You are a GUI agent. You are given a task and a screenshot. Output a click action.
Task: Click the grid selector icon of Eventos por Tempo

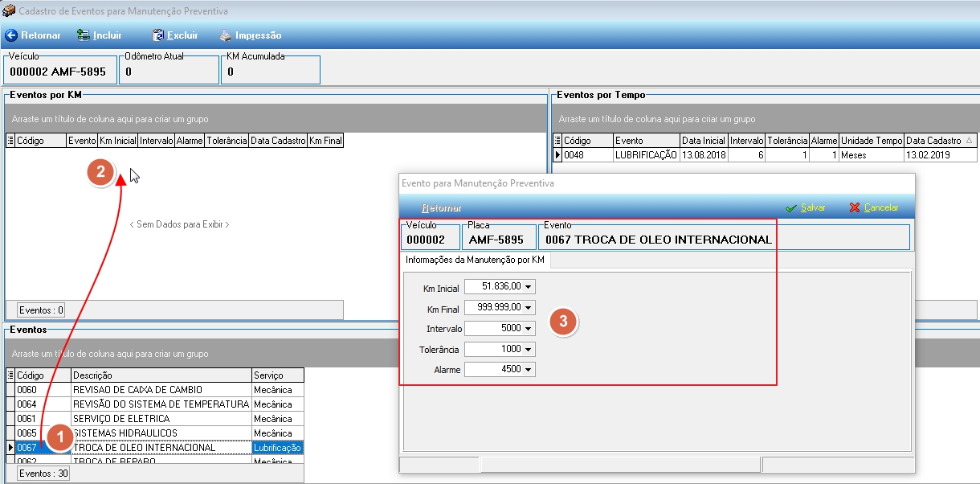click(x=558, y=141)
